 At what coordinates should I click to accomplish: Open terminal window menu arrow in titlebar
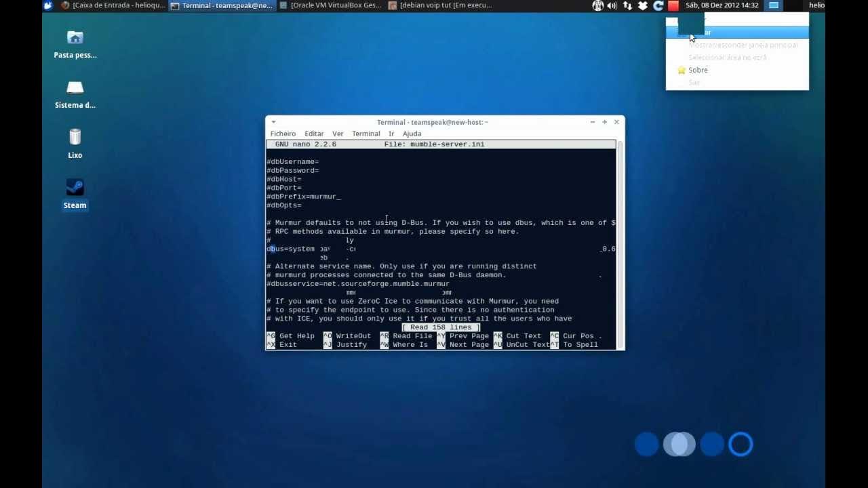pos(273,122)
